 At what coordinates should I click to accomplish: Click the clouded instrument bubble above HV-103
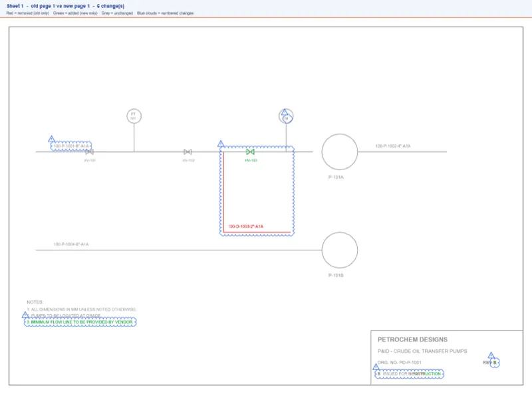286,116
